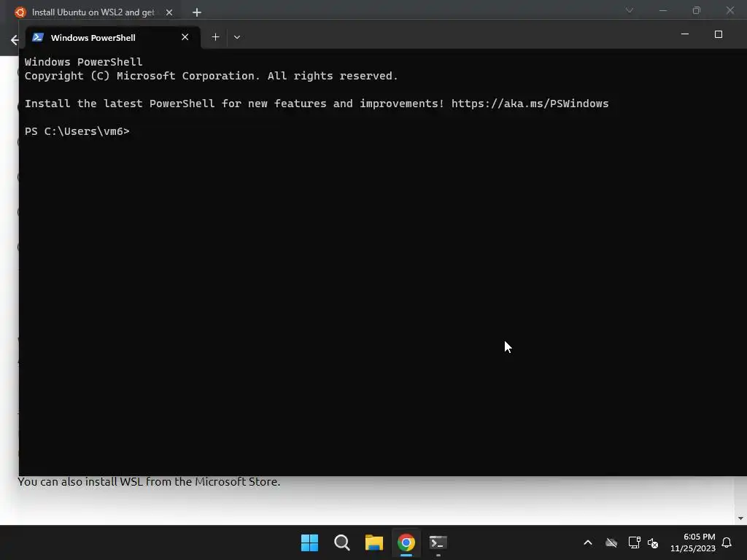The image size is (747, 560).
Task: Click the https://aka.ms/PSWindows link text
Action: [530, 104]
